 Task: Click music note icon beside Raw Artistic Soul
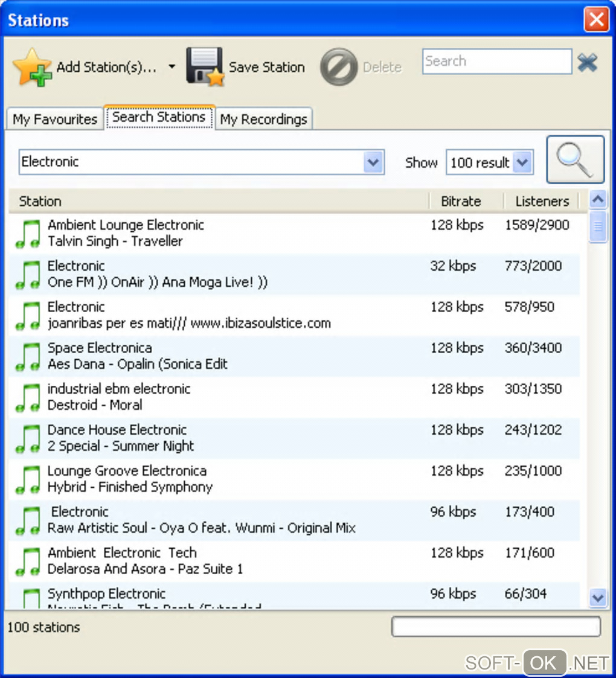click(28, 521)
